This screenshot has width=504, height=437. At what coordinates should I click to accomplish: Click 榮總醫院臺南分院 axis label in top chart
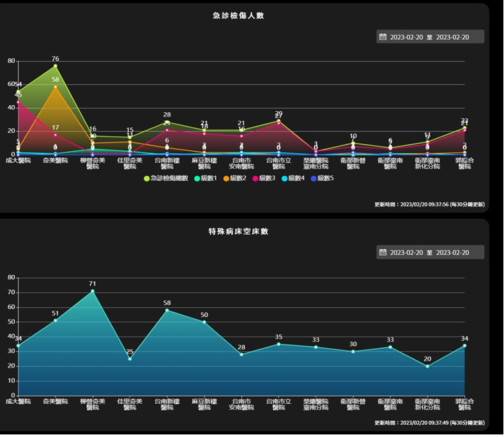[316, 164]
